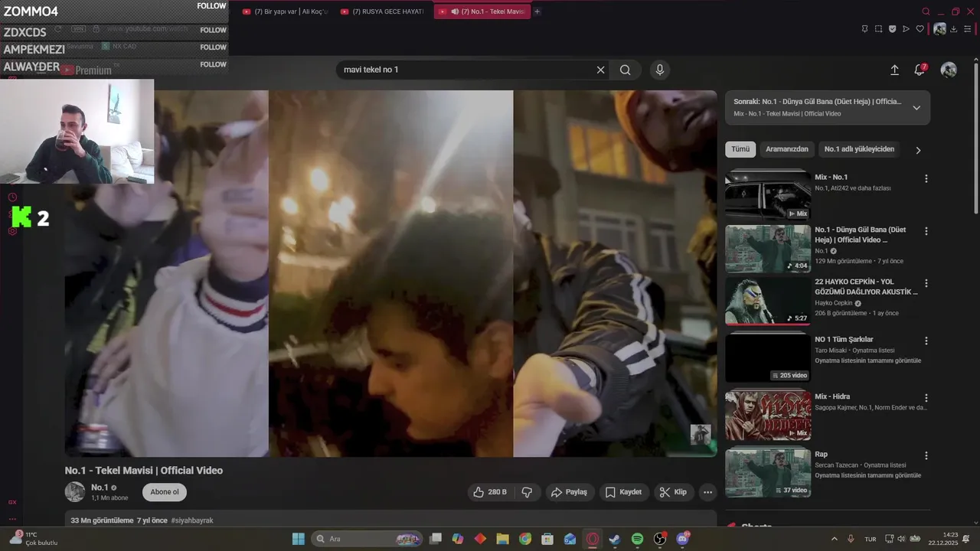Like the video with 280 B

(x=490, y=492)
